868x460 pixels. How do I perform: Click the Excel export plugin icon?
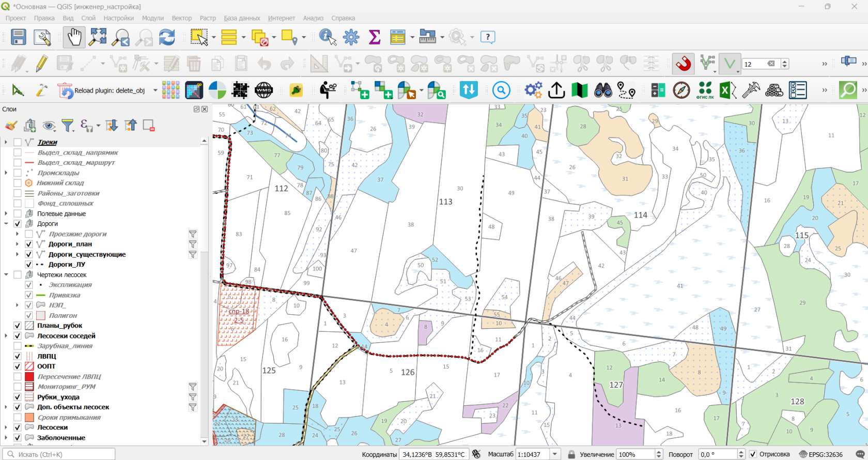coord(728,90)
